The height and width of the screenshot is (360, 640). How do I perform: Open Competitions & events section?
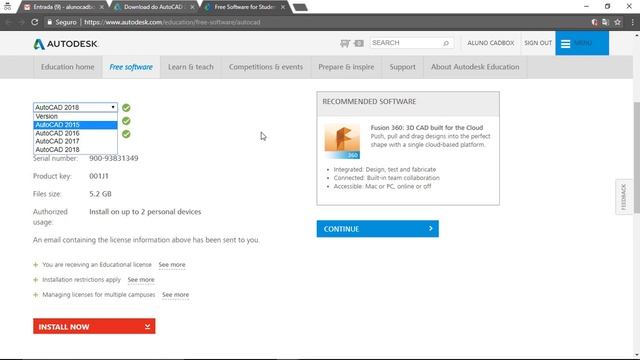pos(266,67)
